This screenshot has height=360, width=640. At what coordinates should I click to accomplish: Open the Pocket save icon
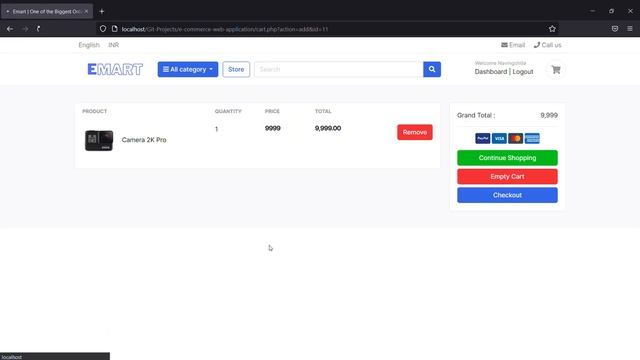(x=615, y=29)
